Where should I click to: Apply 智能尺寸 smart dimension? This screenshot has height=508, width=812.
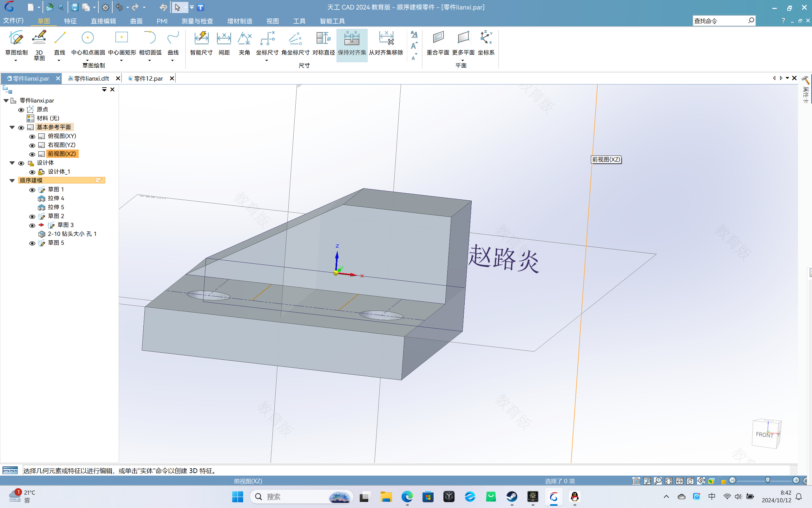(201, 43)
